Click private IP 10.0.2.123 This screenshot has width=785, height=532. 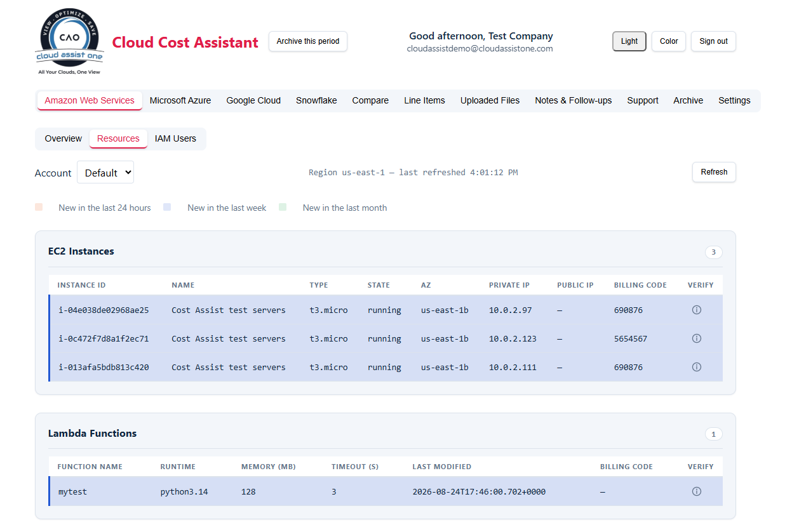coord(513,339)
